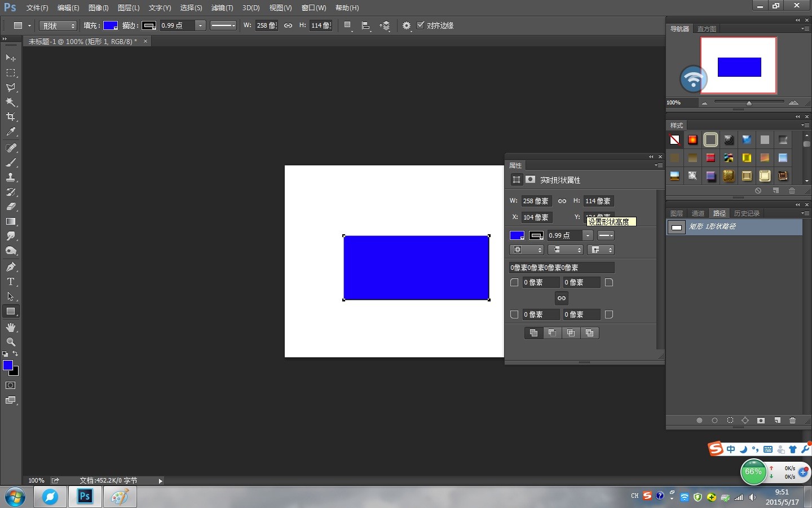The image size is (812, 508).
Task: Toggle the corner radius link in Properties
Action: coord(562,298)
